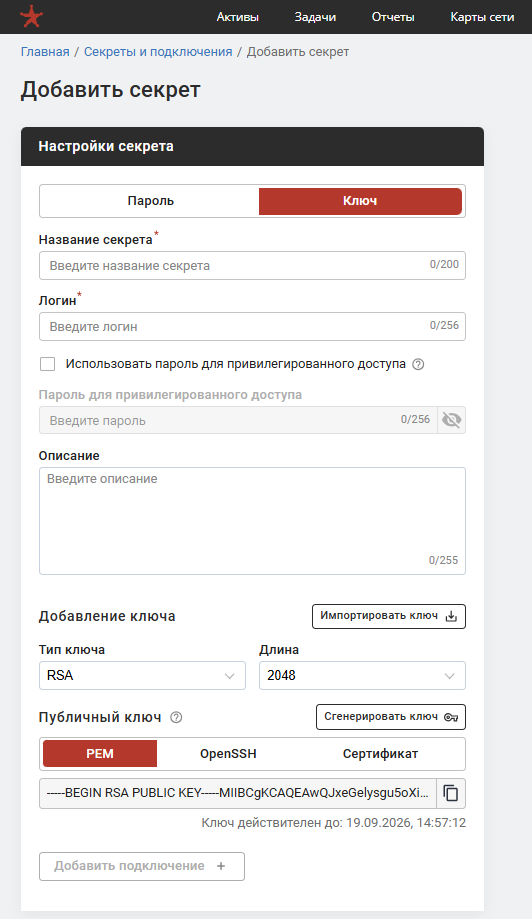Select the PEM key format tab
Image resolution: width=532 pixels, height=919 pixels.
pos(100,754)
